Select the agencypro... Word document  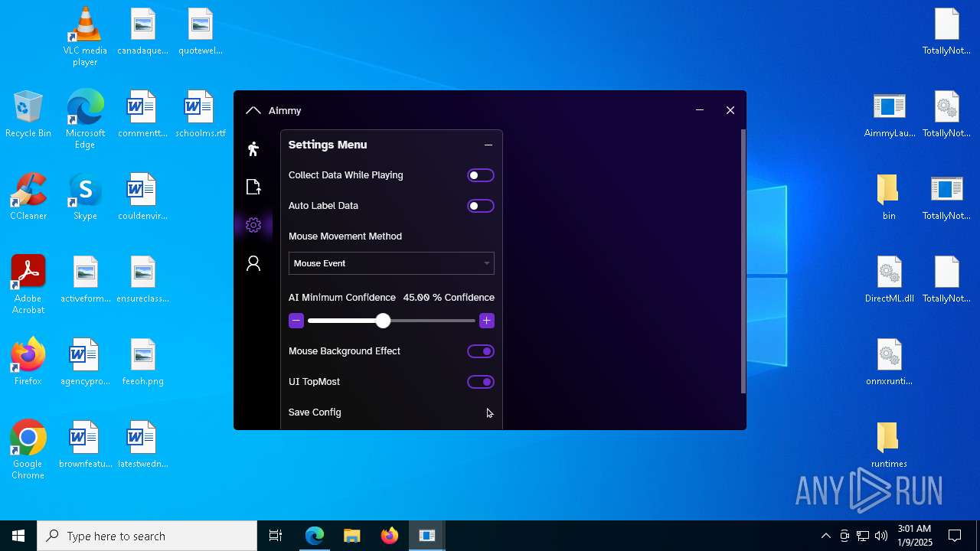tap(85, 361)
